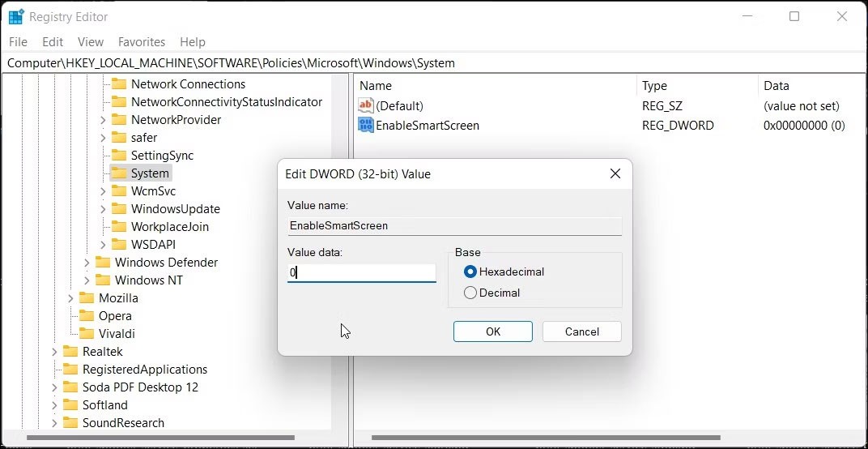
Task: Open the Favorites menu
Action: tap(141, 42)
